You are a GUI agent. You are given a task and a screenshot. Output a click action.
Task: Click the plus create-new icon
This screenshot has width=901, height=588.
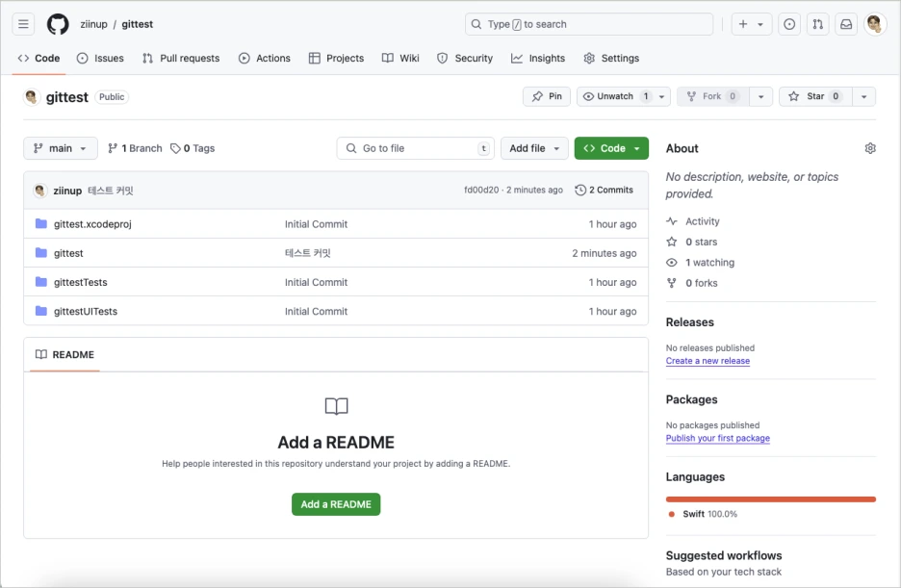pos(743,24)
